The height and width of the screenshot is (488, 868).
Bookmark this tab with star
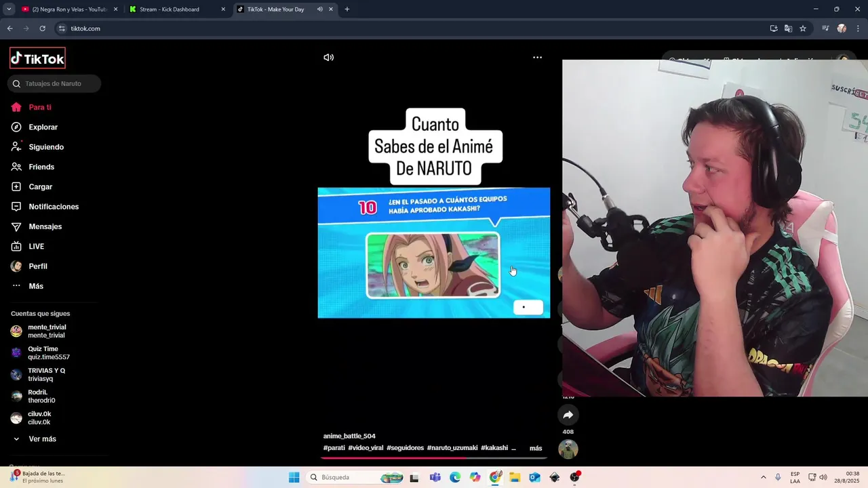click(x=803, y=28)
